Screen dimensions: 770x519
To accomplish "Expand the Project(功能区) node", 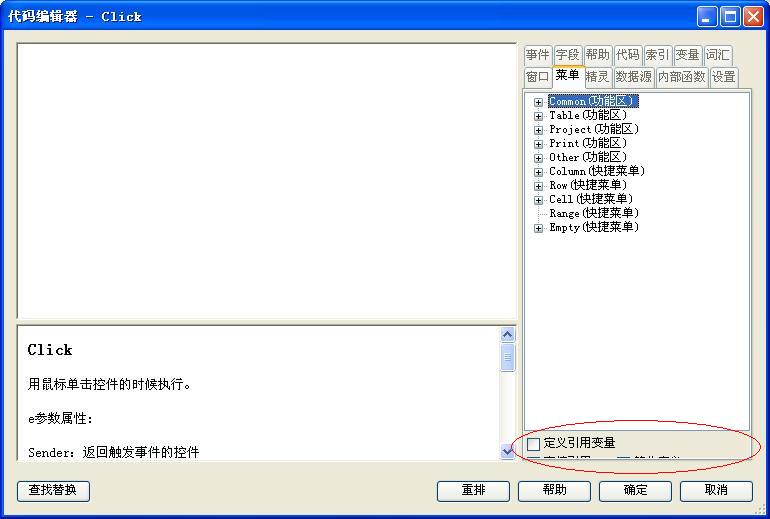I will click(x=539, y=130).
